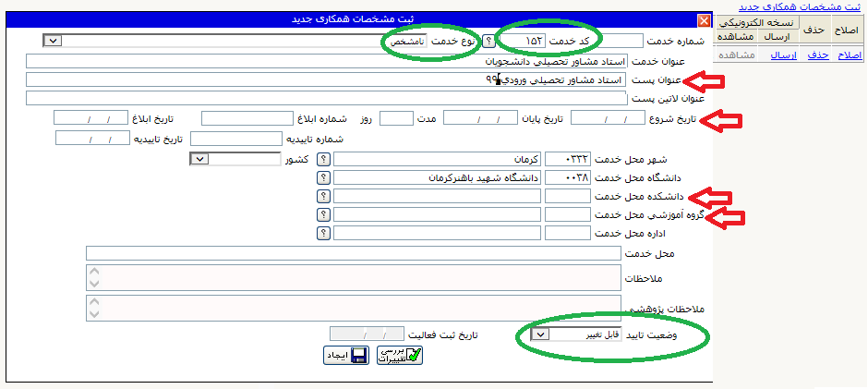868x389 pixels.
Task: Click inside the ملاحظات text area
Action: [x=354, y=278]
